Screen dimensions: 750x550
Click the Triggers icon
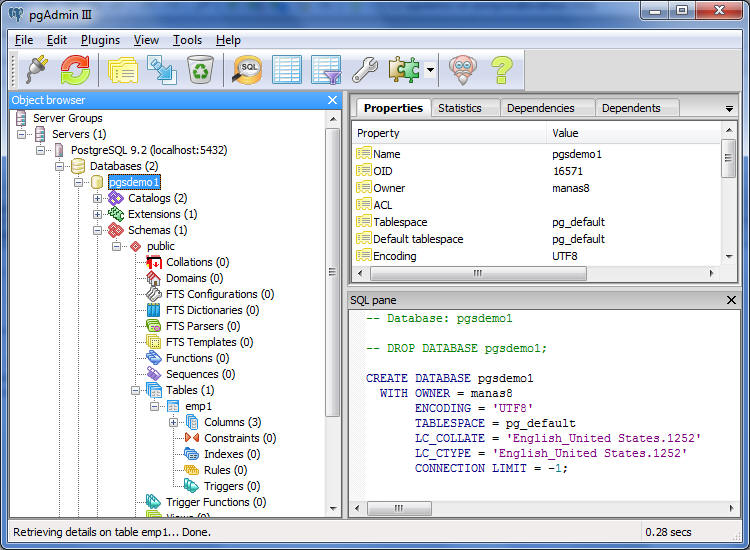point(192,486)
